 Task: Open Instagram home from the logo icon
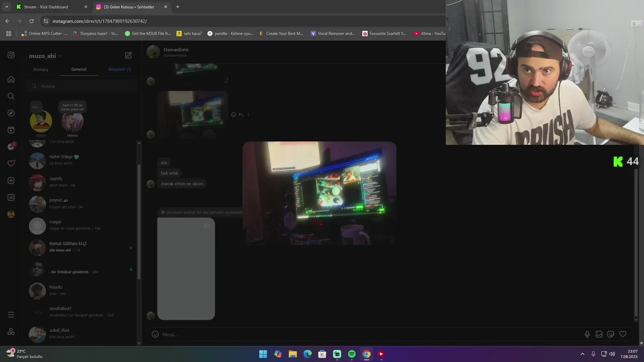tap(11, 55)
